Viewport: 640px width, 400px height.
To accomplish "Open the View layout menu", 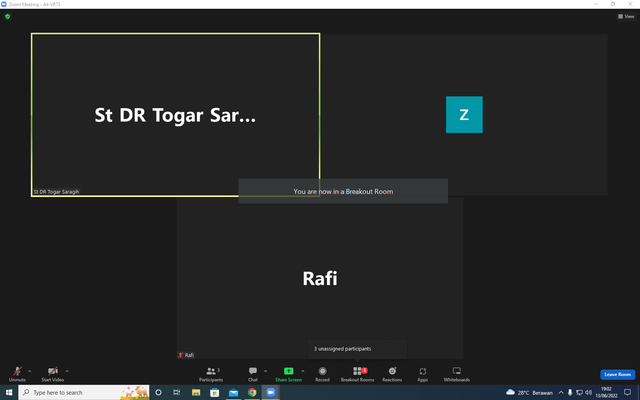I will click(x=626, y=16).
